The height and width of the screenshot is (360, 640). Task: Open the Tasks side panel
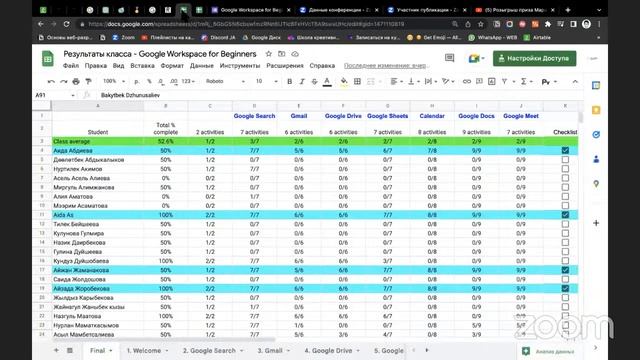pyautogui.click(x=596, y=135)
